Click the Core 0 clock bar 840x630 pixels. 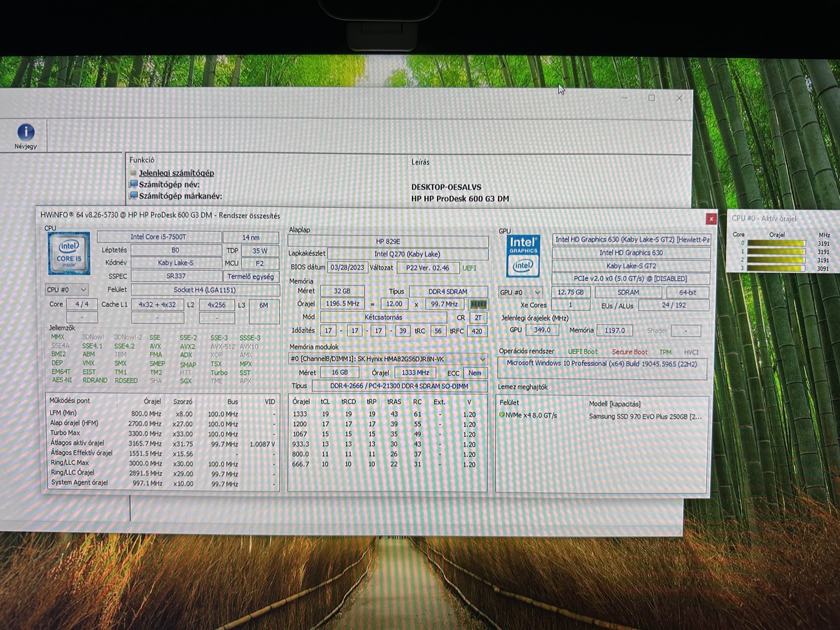[x=776, y=243]
